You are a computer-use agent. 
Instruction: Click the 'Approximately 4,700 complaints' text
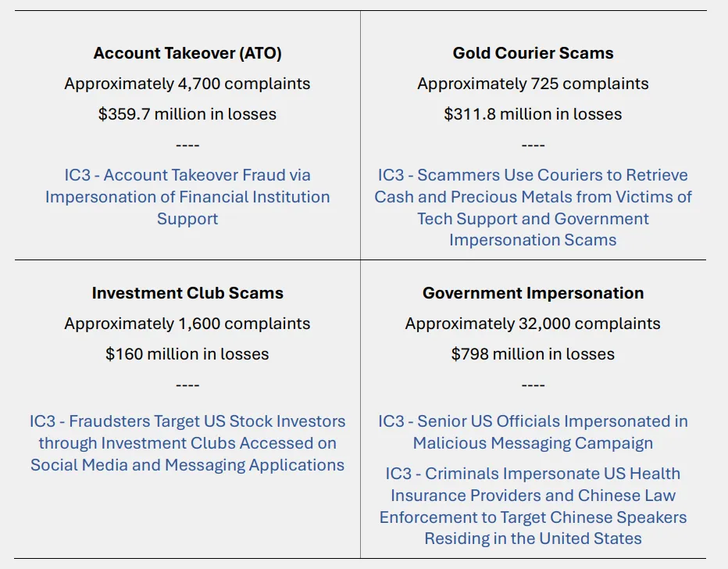click(x=187, y=84)
